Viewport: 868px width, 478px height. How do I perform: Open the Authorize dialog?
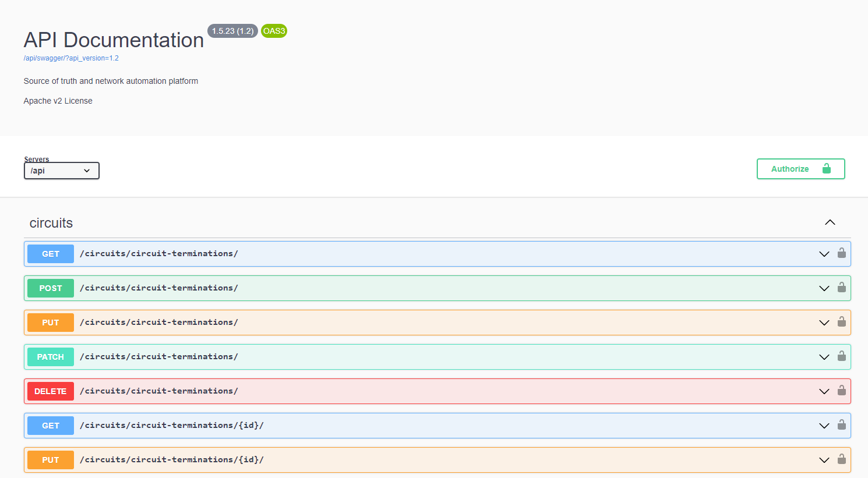click(x=800, y=169)
